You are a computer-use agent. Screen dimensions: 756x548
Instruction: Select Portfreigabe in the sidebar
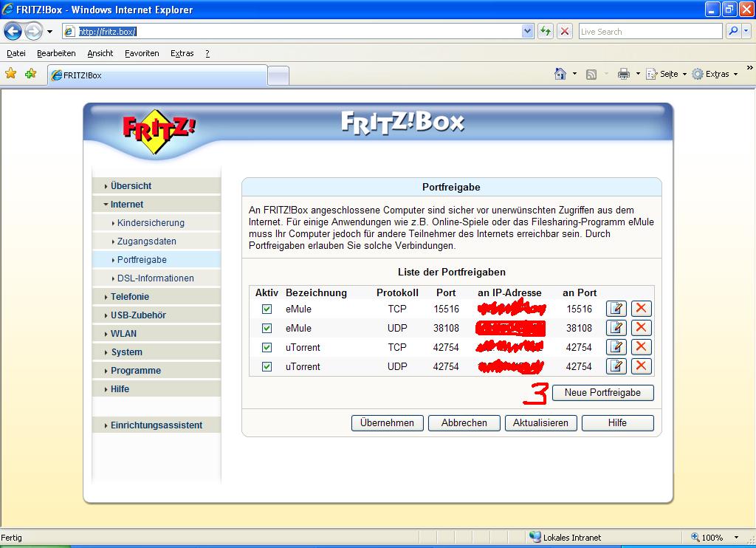[157, 259]
